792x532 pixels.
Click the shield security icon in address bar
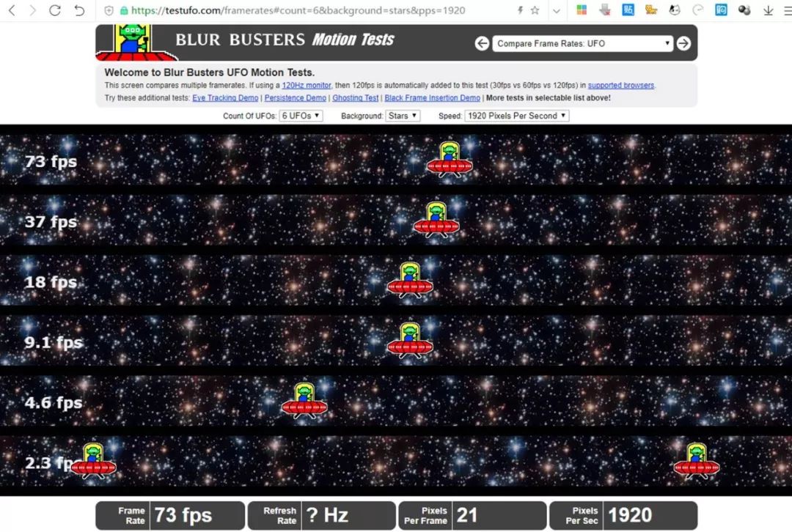pos(109,10)
